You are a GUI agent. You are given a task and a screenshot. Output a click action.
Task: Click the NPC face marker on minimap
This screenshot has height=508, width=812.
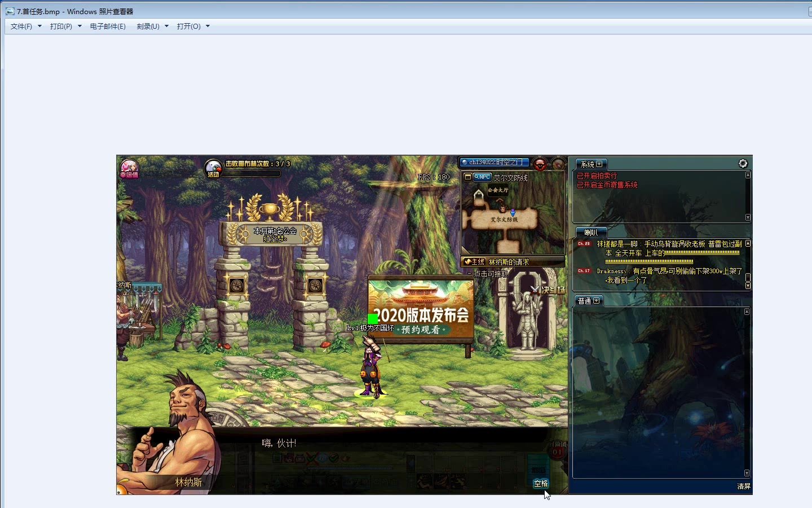502,209
